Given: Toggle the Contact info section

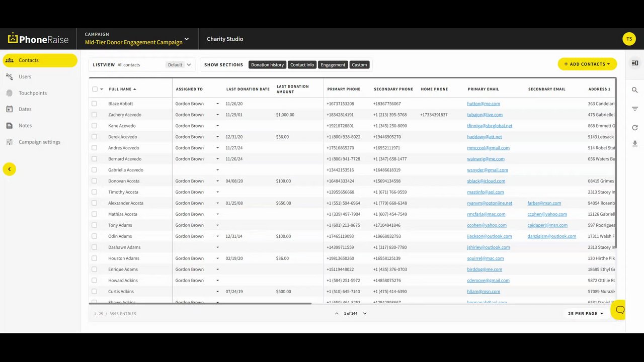Looking at the screenshot, I should (302, 65).
